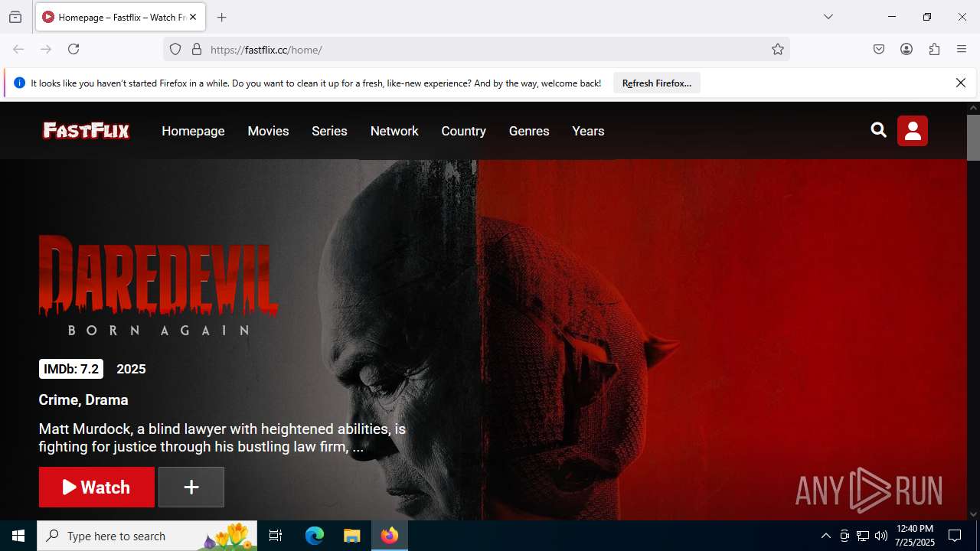This screenshot has width=980, height=551.
Task: Click the 2025 year label
Action: 131,369
